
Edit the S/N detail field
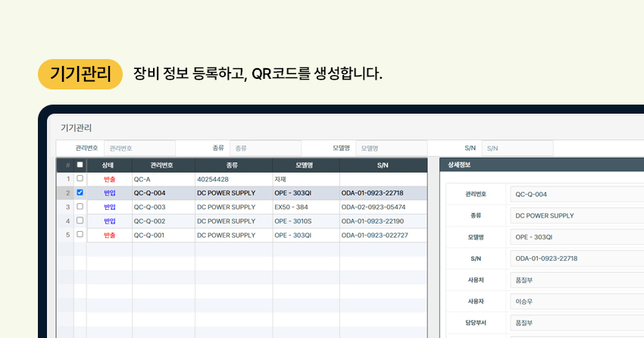click(577, 258)
